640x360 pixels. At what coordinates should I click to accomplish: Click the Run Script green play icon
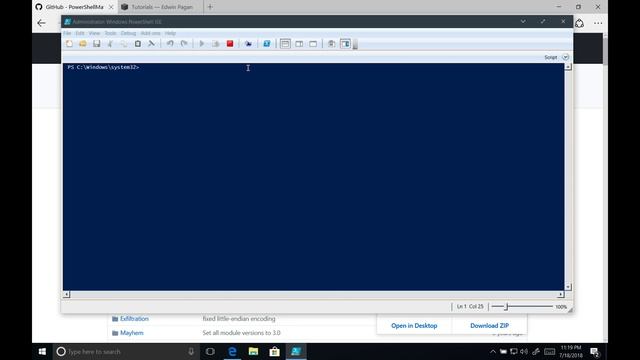click(x=202, y=44)
